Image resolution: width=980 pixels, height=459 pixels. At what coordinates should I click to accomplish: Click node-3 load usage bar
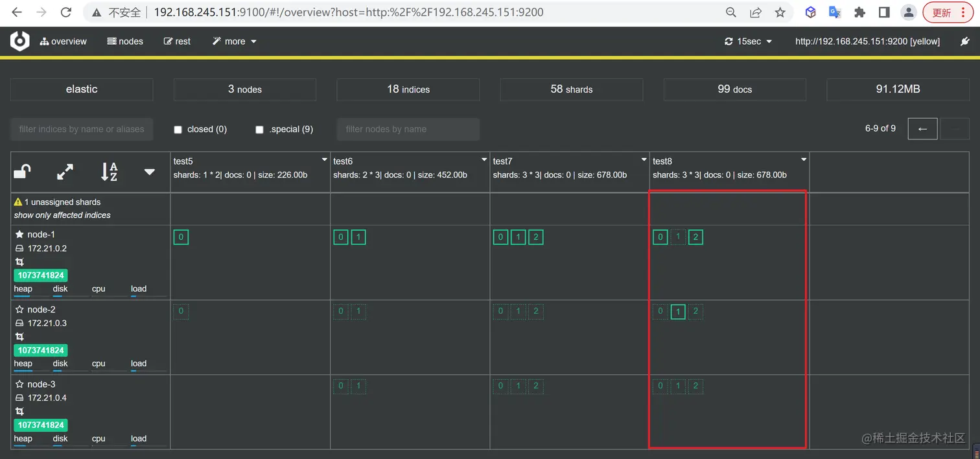148,445
